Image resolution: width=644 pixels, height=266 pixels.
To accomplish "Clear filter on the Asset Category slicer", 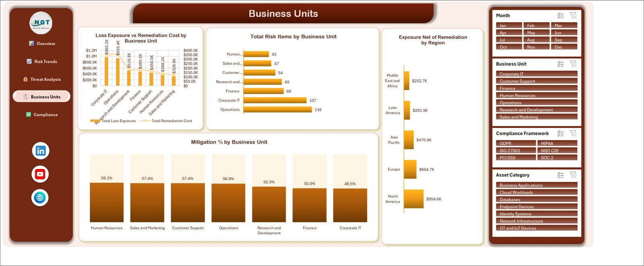I will (x=573, y=175).
